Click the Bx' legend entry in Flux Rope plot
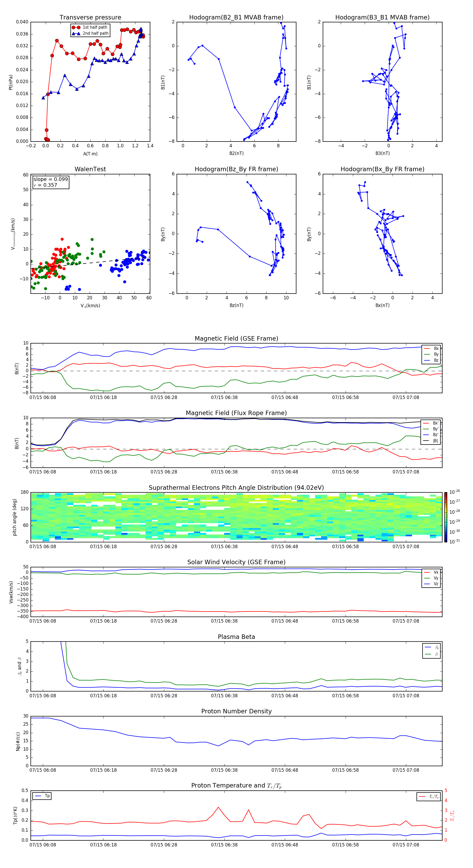473x868 pixels. click(431, 423)
